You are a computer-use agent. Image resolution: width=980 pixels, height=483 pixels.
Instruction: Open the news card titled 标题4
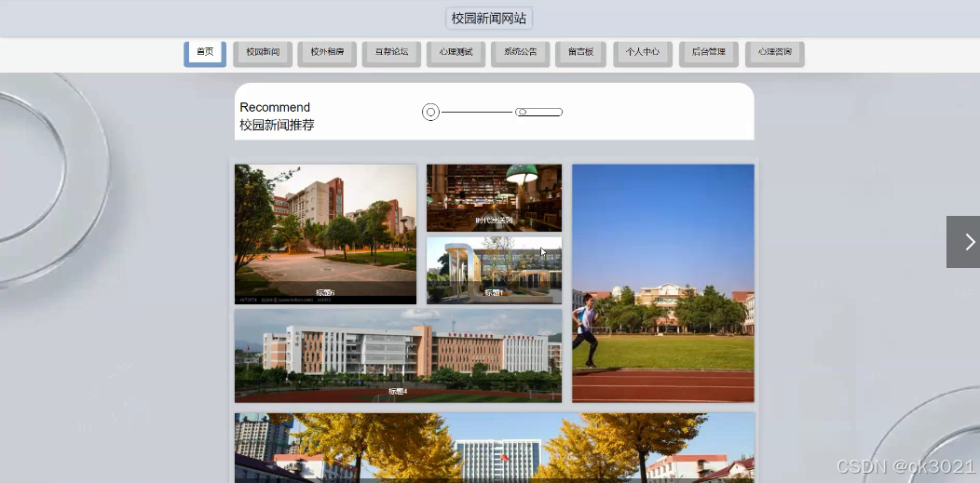[398, 356]
